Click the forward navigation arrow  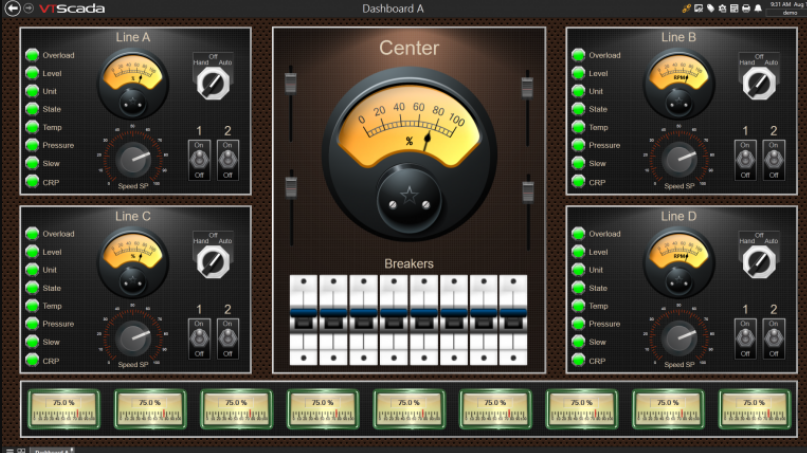point(29,8)
